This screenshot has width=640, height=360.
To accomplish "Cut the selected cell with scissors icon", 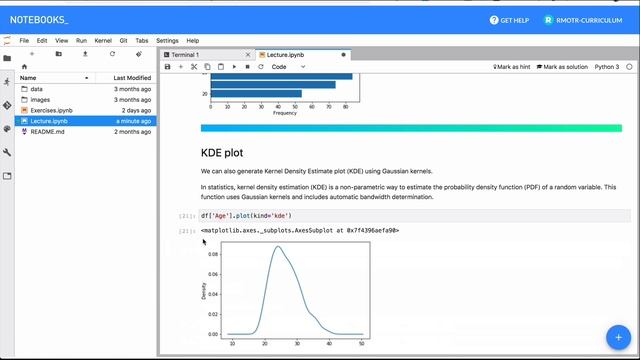I will (194, 67).
